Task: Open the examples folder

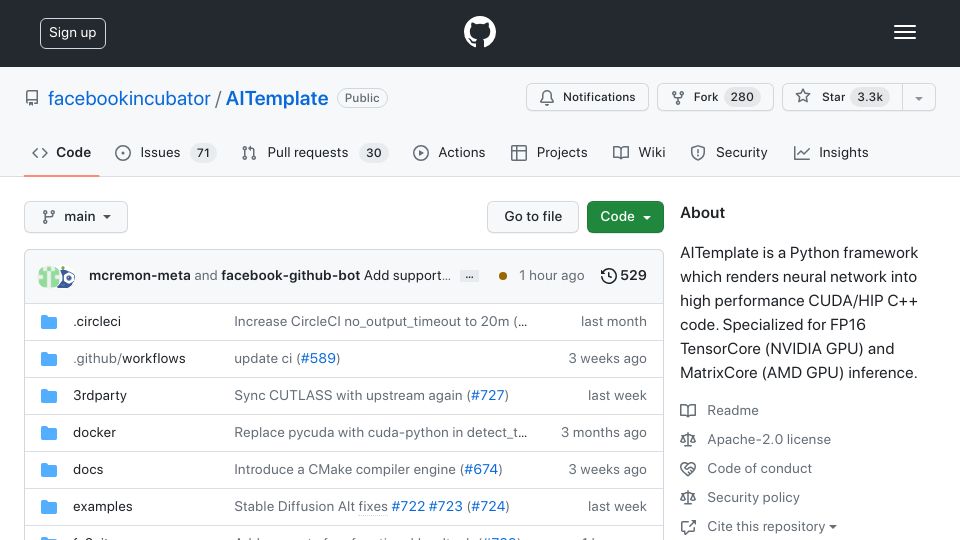Action: (x=102, y=506)
